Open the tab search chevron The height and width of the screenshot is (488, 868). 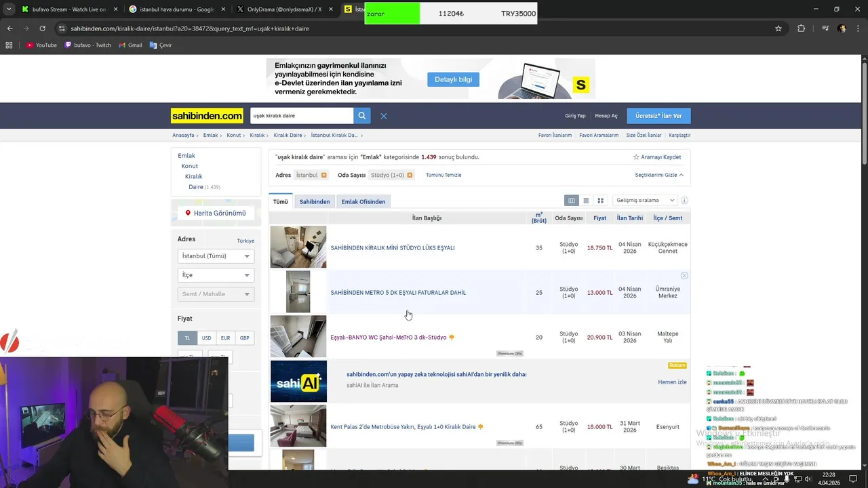(8, 9)
